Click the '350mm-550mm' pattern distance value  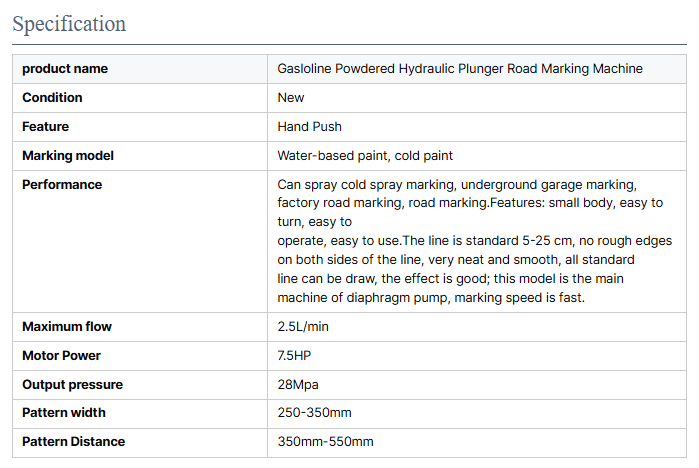coord(325,442)
